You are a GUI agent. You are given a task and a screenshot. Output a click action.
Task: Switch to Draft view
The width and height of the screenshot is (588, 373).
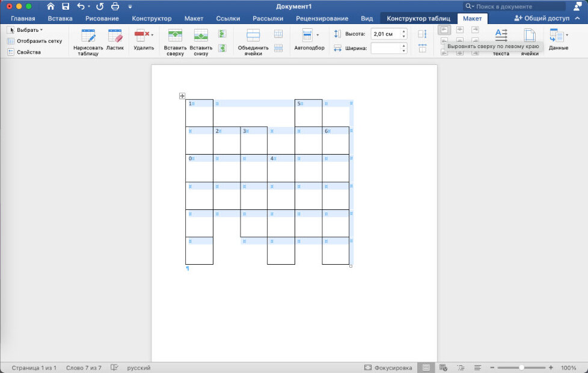(477, 368)
